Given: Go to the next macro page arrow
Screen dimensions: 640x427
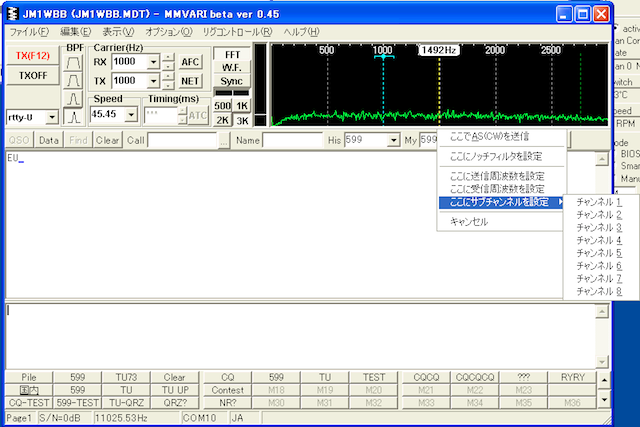Looking at the screenshot, I should 604,400.
